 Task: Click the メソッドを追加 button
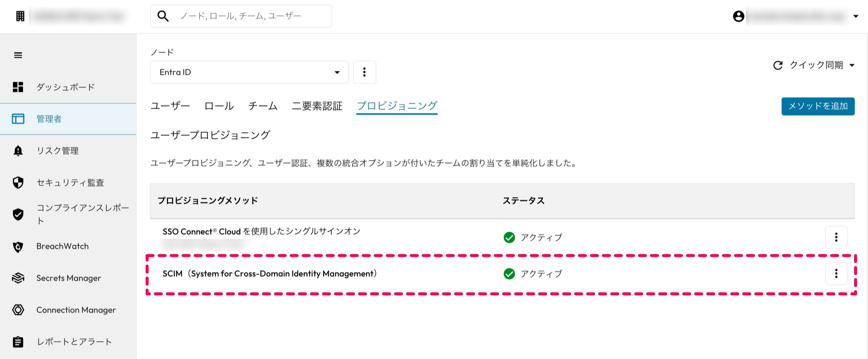coord(818,106)
